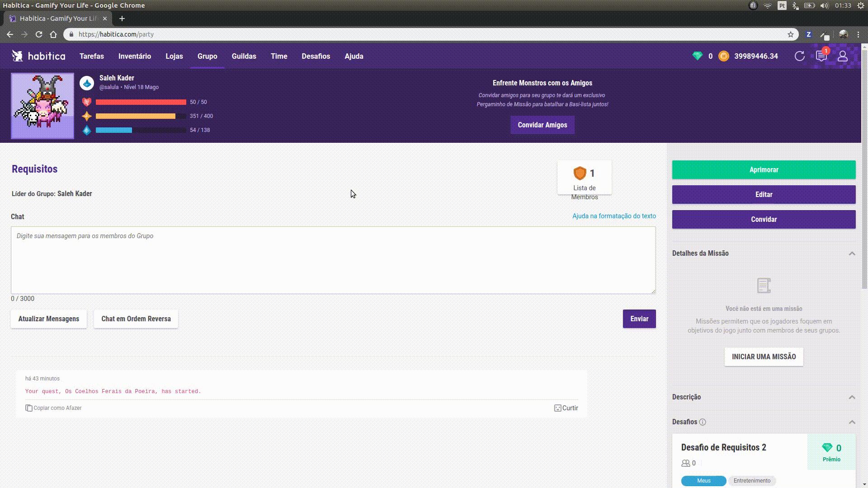Toggle Chat em Ordem Reversa
Image resolution: width=868 pixels, height=488 pixels.
pyautogui.click(x=136, y=319)
